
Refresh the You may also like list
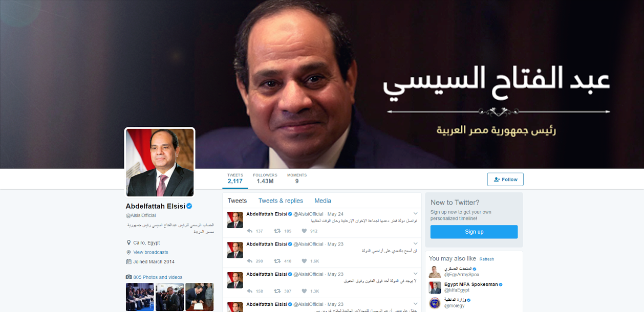487,259
